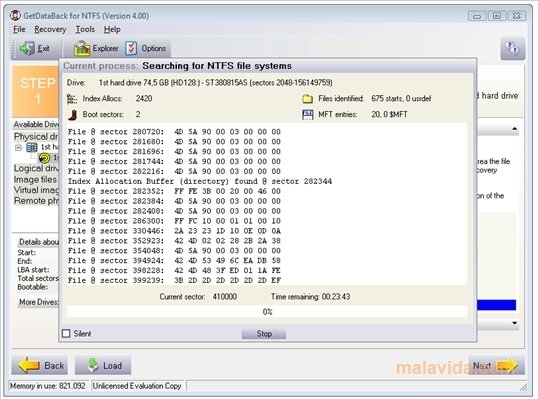Select the partition icon under 1st hard drive
The image size is (538, 399).
(44, 158)
